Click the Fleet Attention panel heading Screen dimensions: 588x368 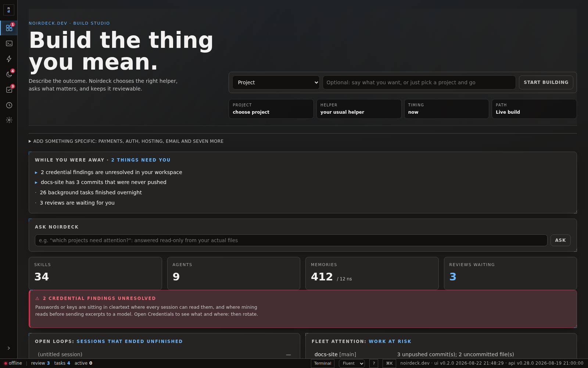pyautogui.click(x=362, y=342)
